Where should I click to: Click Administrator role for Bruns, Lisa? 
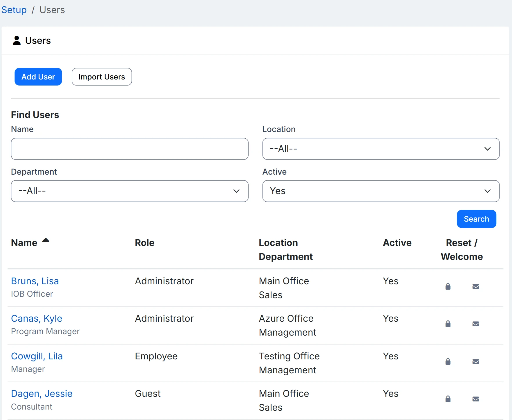pos(164,281)
